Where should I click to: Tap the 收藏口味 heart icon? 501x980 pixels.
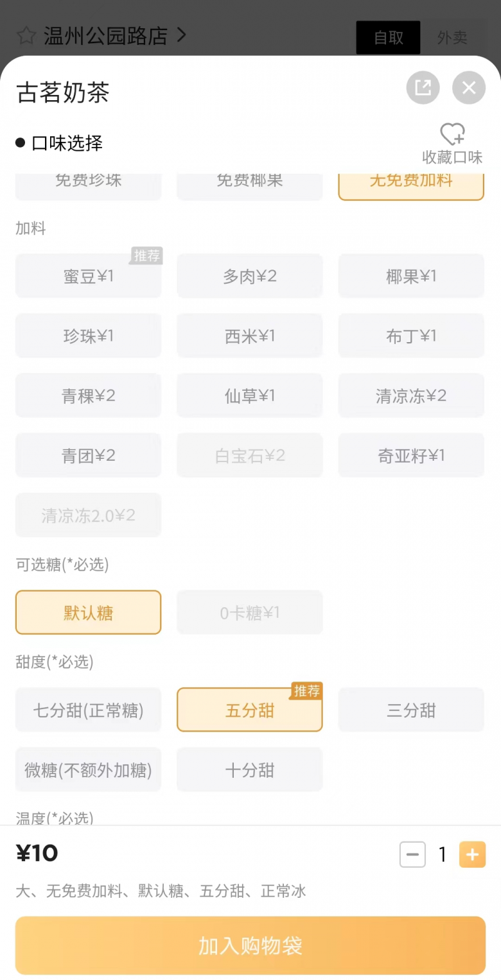pos(452,134)
